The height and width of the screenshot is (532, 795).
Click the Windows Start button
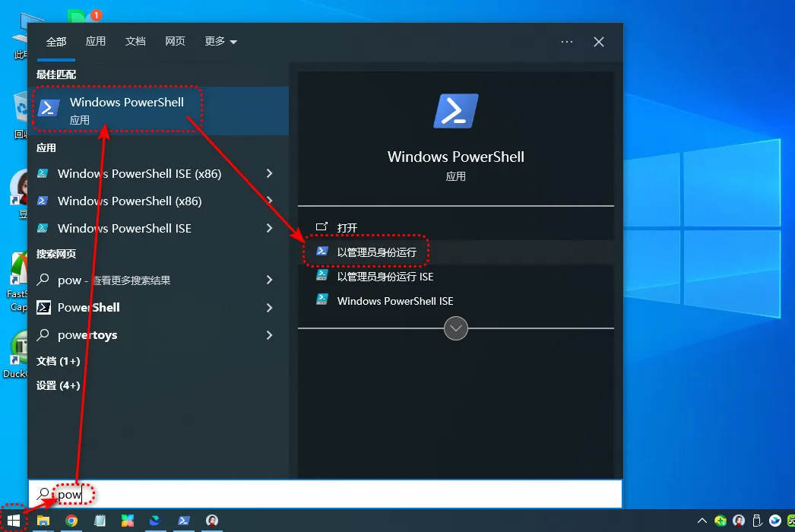(14, 521)
